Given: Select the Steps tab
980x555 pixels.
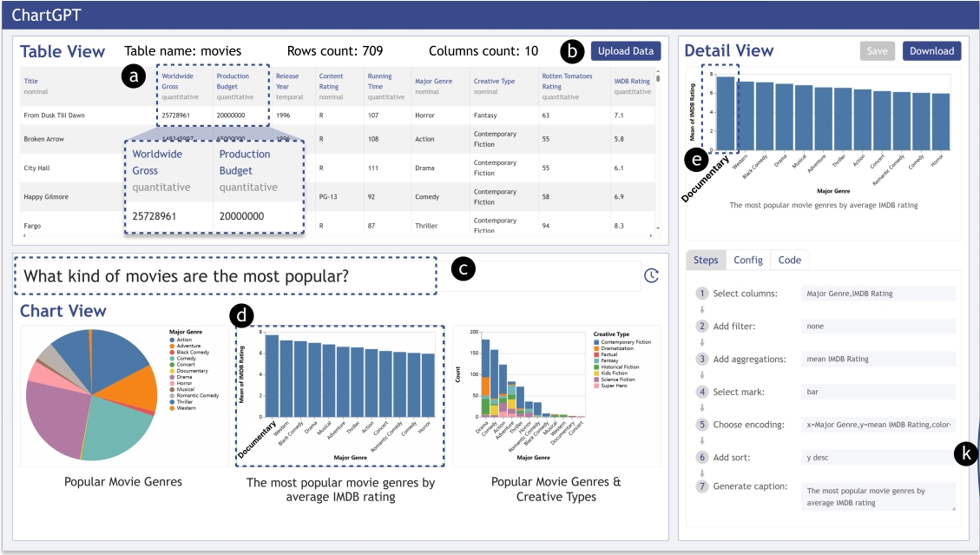Looking at the screenshot, I should [705, 260].
